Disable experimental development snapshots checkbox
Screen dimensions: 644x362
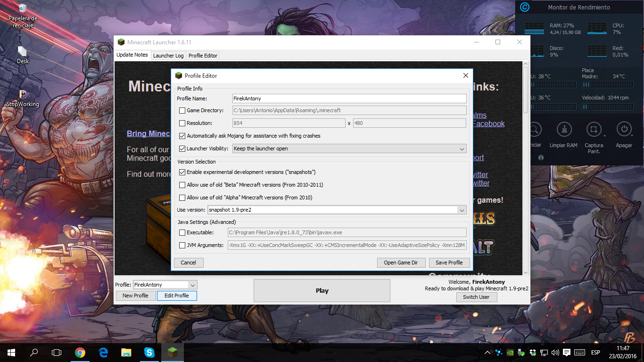tap(182, 173)
